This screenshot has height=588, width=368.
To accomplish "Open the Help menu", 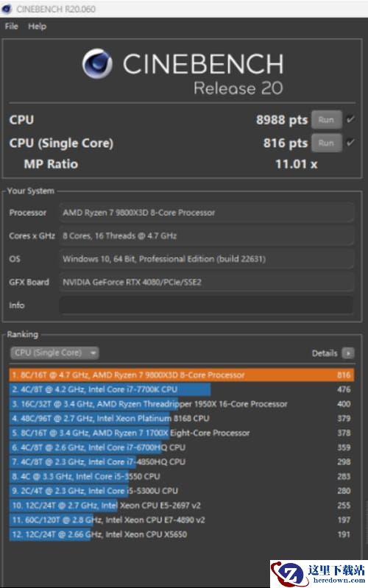I will click(37, 26).
